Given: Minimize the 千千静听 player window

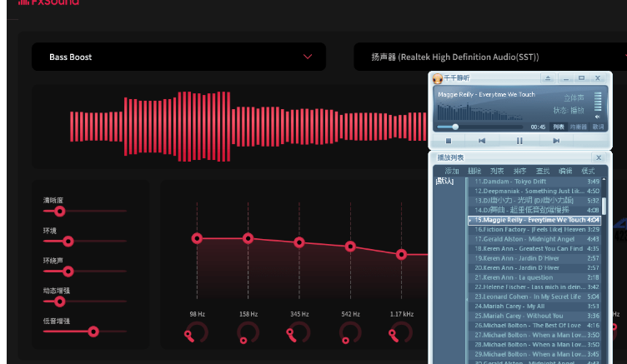Looking at the screenshot, I should click(x=565, y=78).
